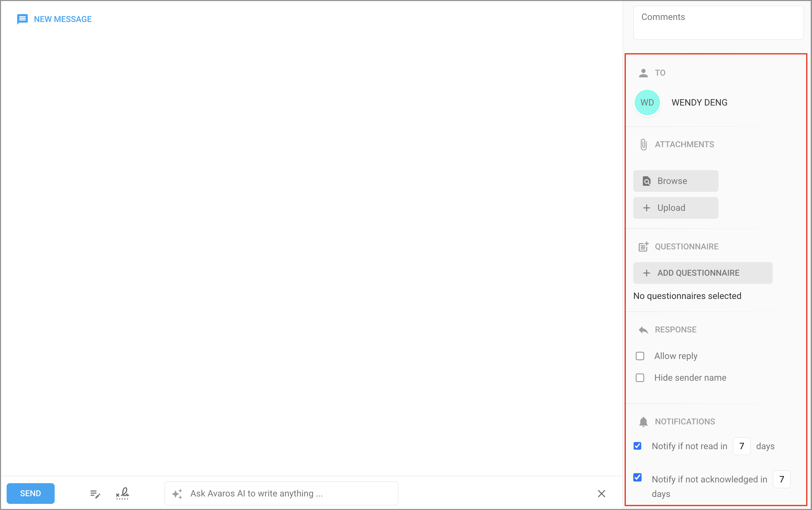Viewport: 812px width, 510px height.
Task: Click the paperclip attachments icon
Action: tap(643, 144)
